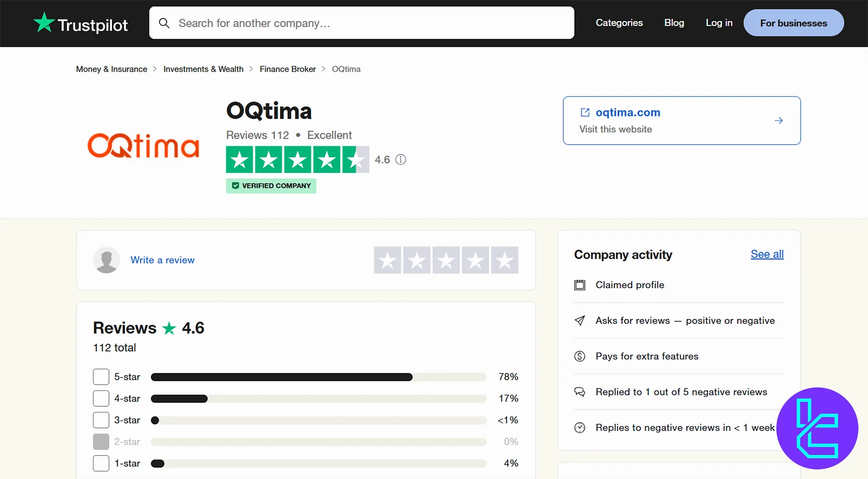The image size is (868, 479).
Task: Click the magnifying glass search icon
Action: tap(164, 23)
